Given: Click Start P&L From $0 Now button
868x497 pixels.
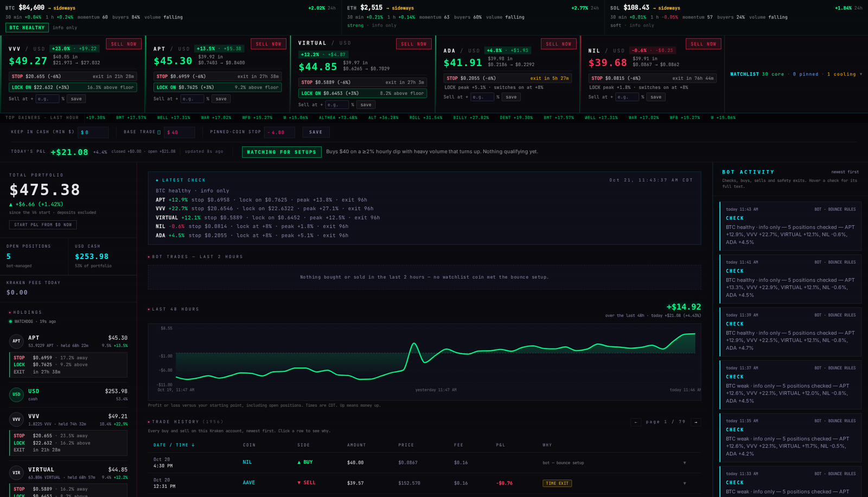Looking at the screenshot, I should point(43,224).
